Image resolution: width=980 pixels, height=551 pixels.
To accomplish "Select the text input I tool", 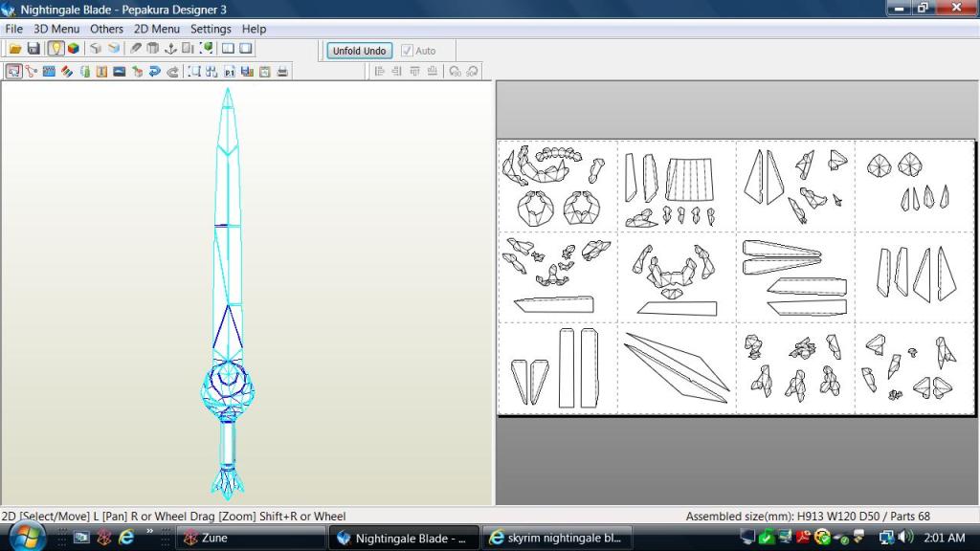I will pyautogui.click(x=101, y=72).
